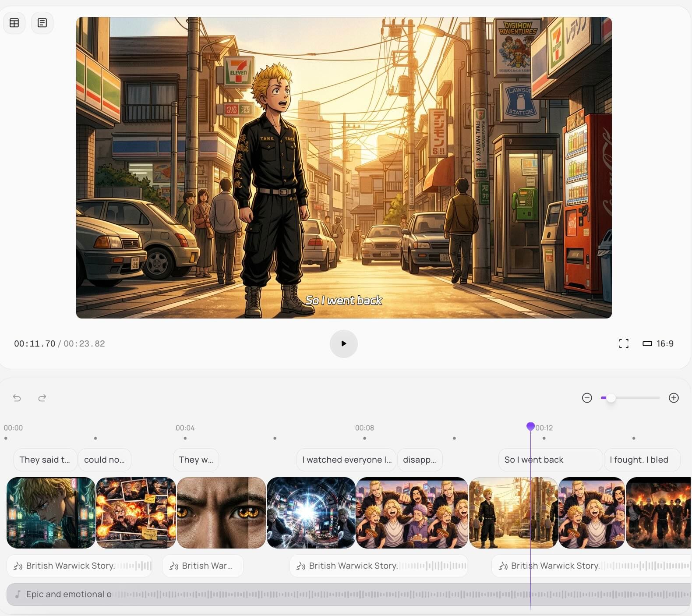Select the 'I watched everyone l...' caption
This screenshot has width=692, height=616.
(346, 460)
